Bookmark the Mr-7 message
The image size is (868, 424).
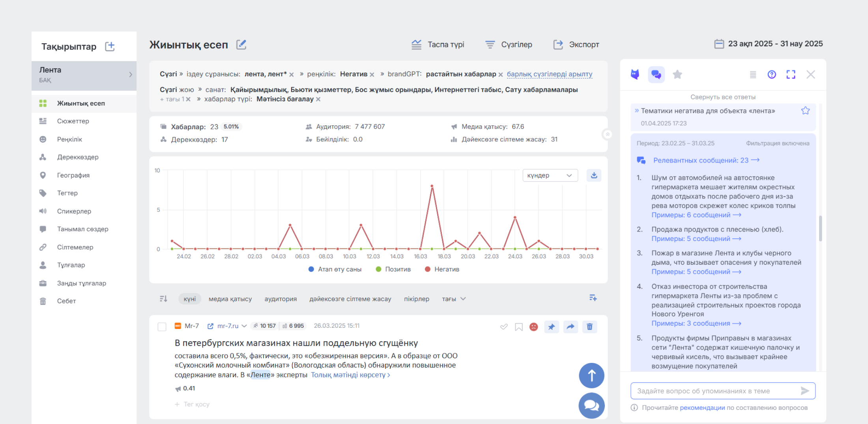519,327
